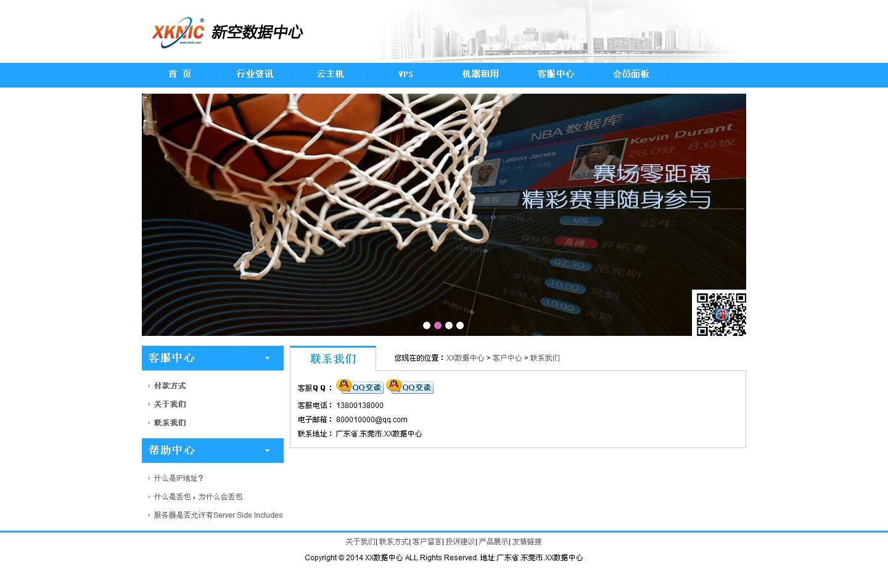Open 付款方式 sidebar link
Viewport: 888px width, 588px height.
[170, 386]
